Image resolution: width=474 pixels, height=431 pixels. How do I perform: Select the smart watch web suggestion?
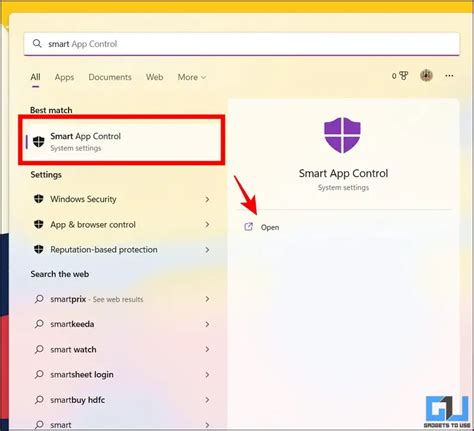pyautogui.click(x=122, y=349)
